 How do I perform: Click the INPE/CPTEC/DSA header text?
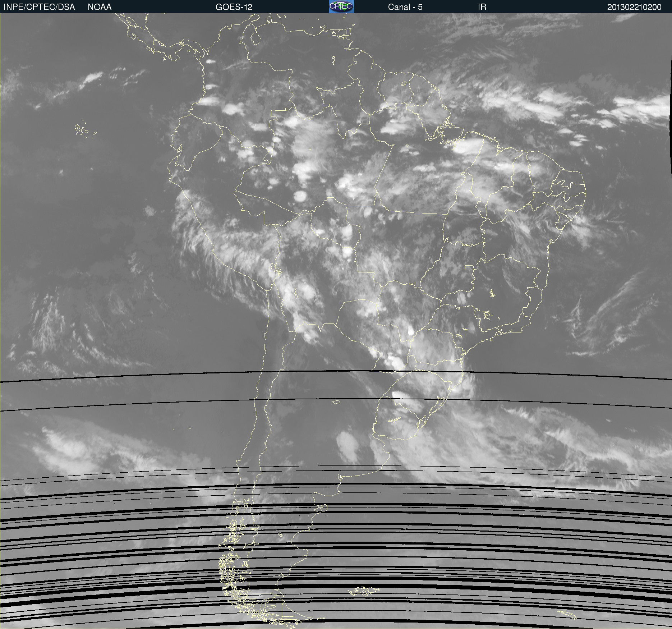39,7
